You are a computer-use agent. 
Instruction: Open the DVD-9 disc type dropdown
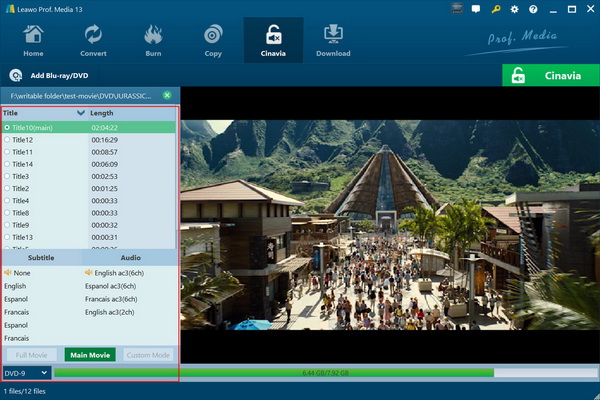(x=26, y=373)
